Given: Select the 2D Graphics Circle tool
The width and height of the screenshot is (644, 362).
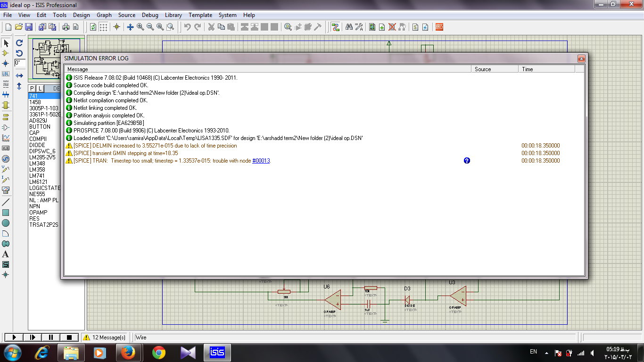Looking at the screenshot, I should tap(6, 223).
